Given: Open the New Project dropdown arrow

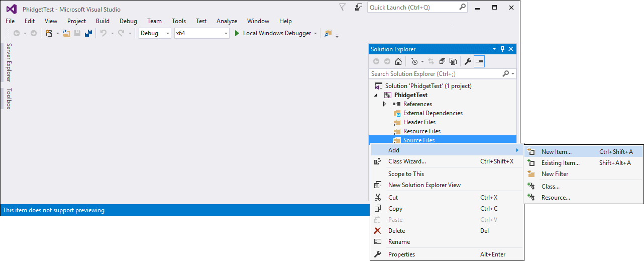Looking at the screenshot, I should coord(57,33).
